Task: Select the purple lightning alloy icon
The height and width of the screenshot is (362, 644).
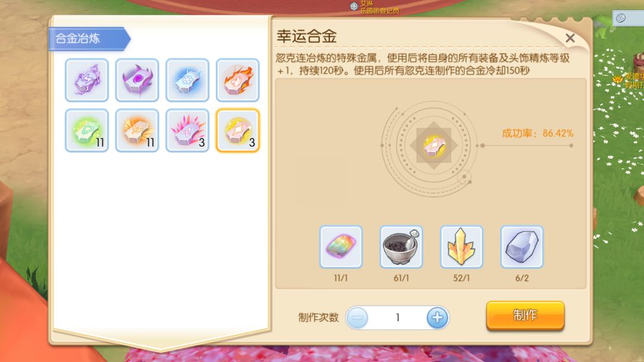Action: pyautogui.click(x=86, y=80)
